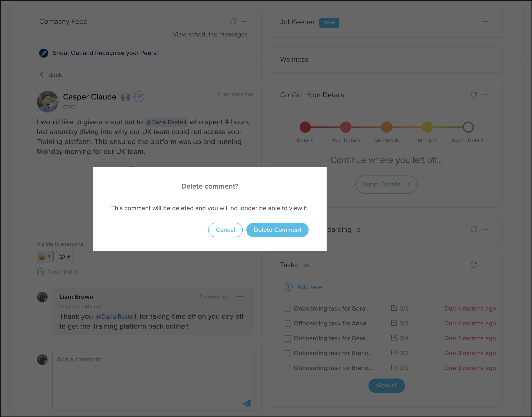Minimize the Tasks panel

(485, 265)
